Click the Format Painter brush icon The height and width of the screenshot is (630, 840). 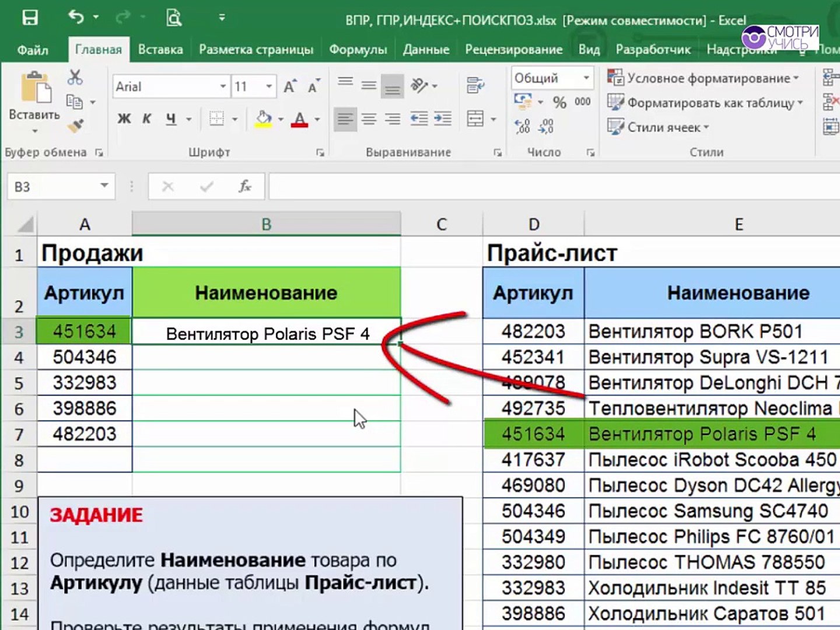point(75,125)
